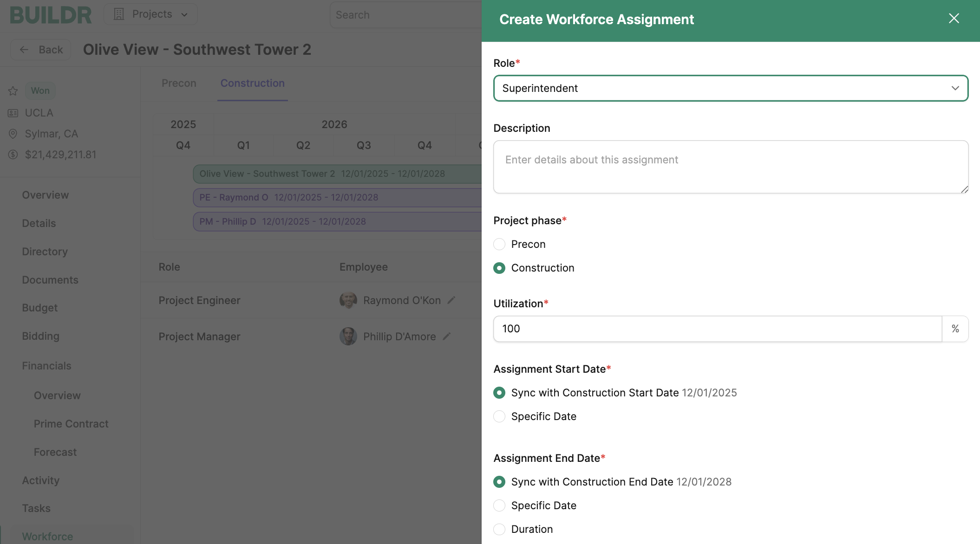Click the PE - Raymond O timeline bar

(x=337, y=197)
